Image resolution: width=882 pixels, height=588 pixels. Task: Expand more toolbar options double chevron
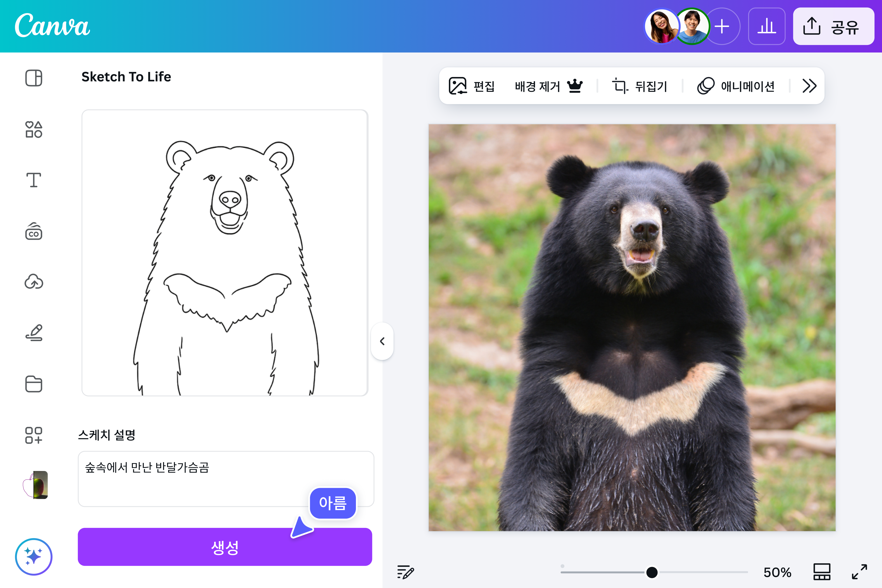pyautogui.click(x=810, y=86)
